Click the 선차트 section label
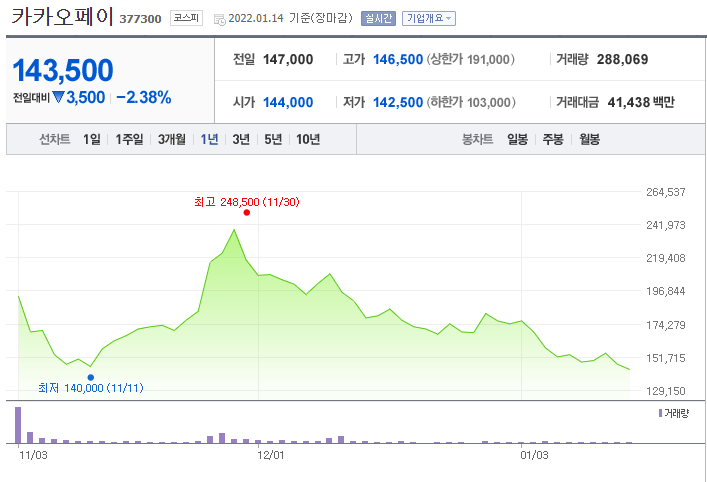The image size is (707, 482). pos(55,139)
